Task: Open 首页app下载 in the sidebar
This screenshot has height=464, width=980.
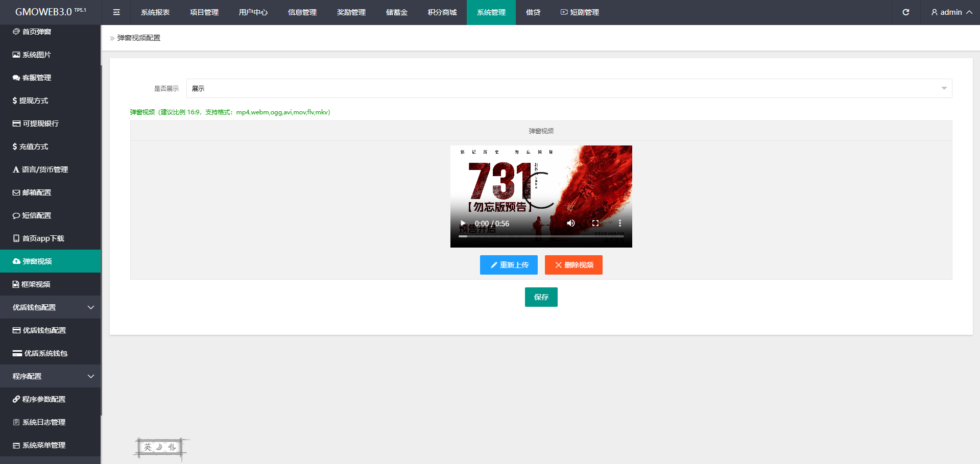Action: coord(43,238)
